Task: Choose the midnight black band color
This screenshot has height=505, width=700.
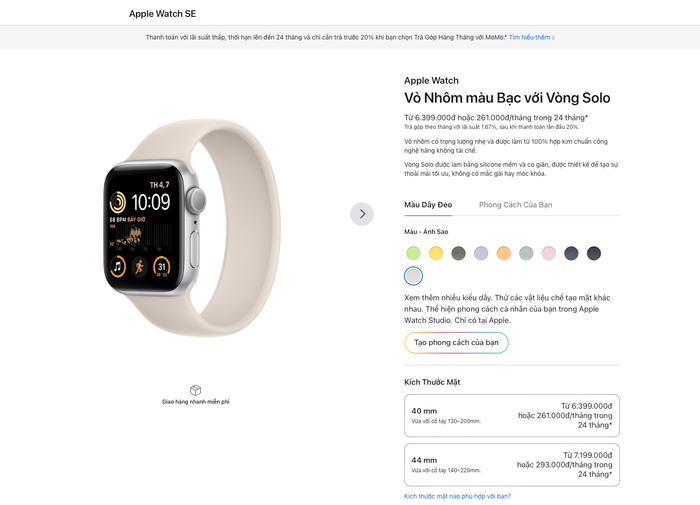Action: pyautogui.click(x=594, y=253)
